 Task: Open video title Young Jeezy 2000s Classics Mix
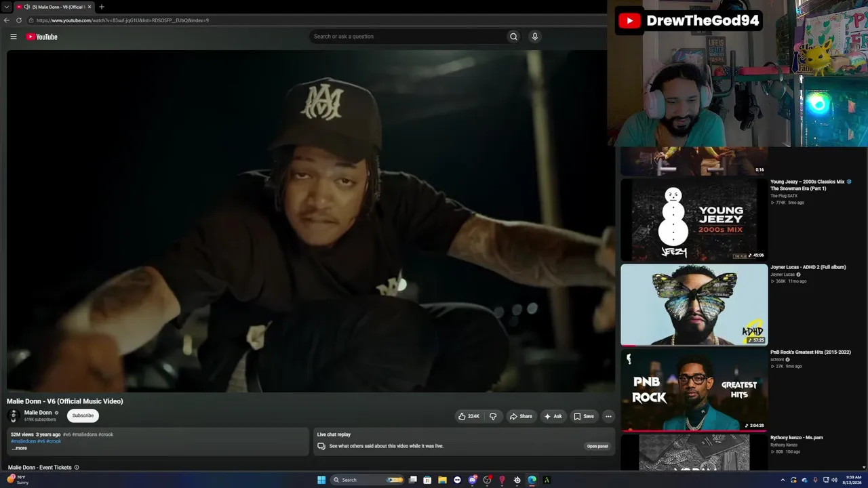[x=811, y=185]
